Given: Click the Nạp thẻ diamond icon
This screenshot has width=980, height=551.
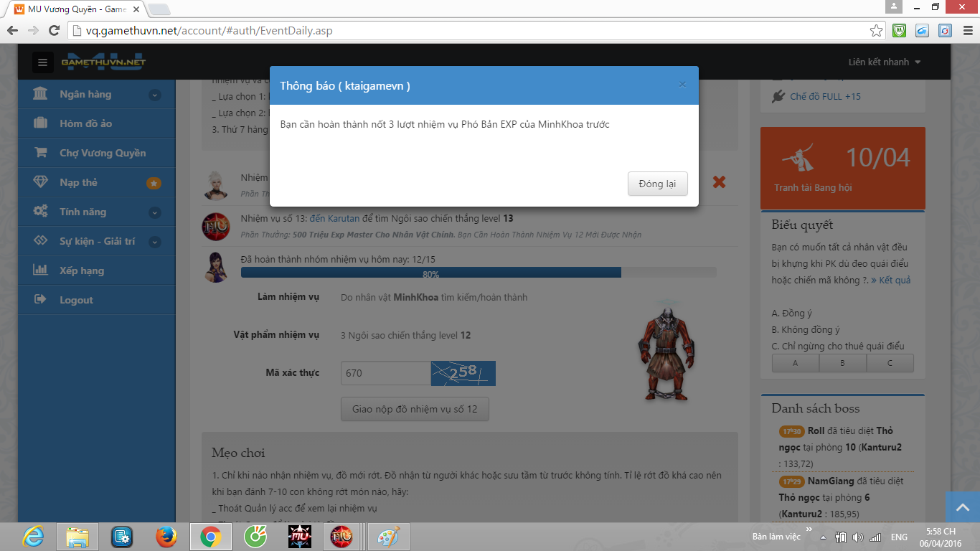Looking at the screenshot, I should pos(41,182).
